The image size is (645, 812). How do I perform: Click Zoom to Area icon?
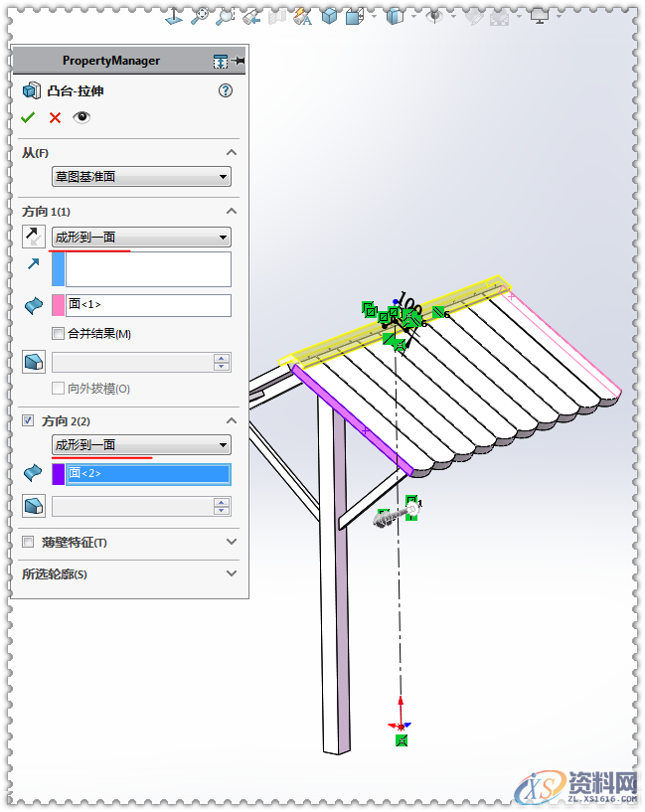(x=226, y=17)
